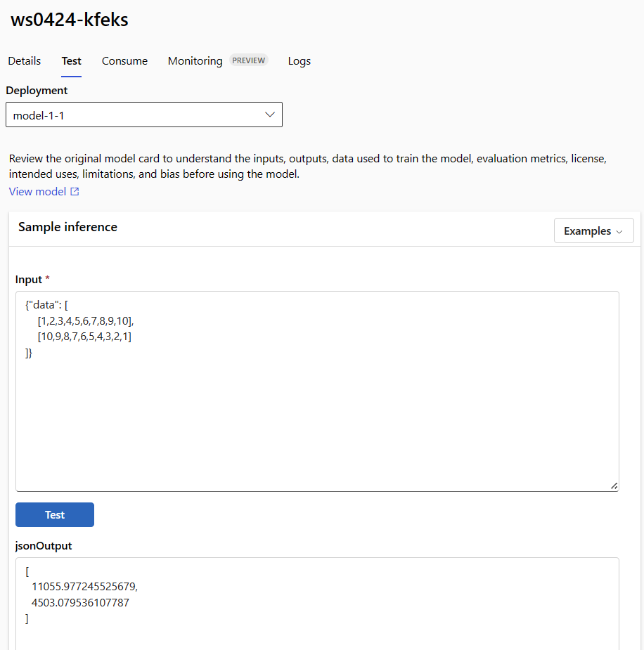Click the 4503.079536107787 output value
Screen dimensions: 644x650
tap(80, 603)
